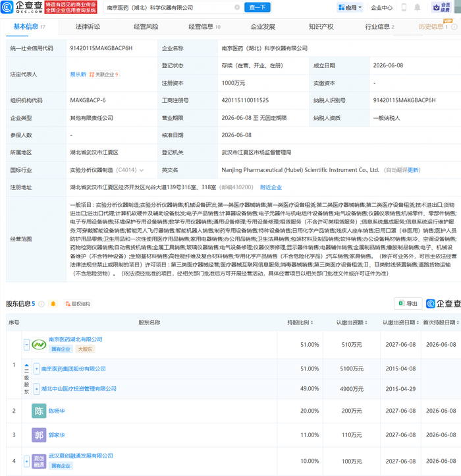Switch to the 经营风险 tab

click(x=146, y=27)
